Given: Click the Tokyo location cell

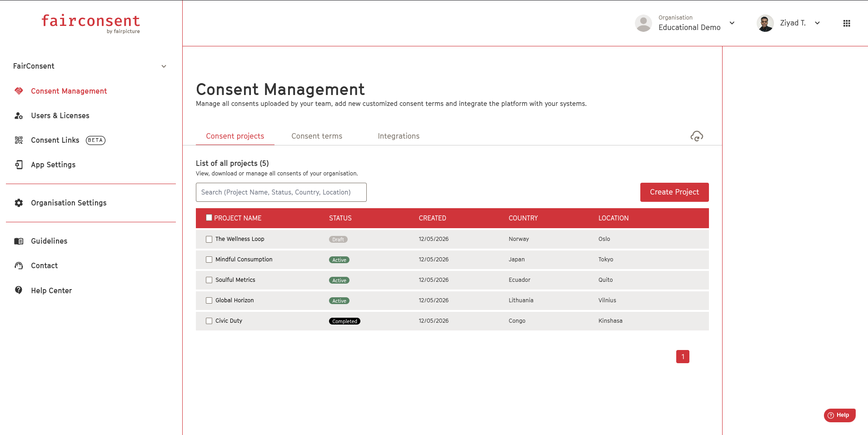Looking at the screenshot, I should [x=606, y=260].
